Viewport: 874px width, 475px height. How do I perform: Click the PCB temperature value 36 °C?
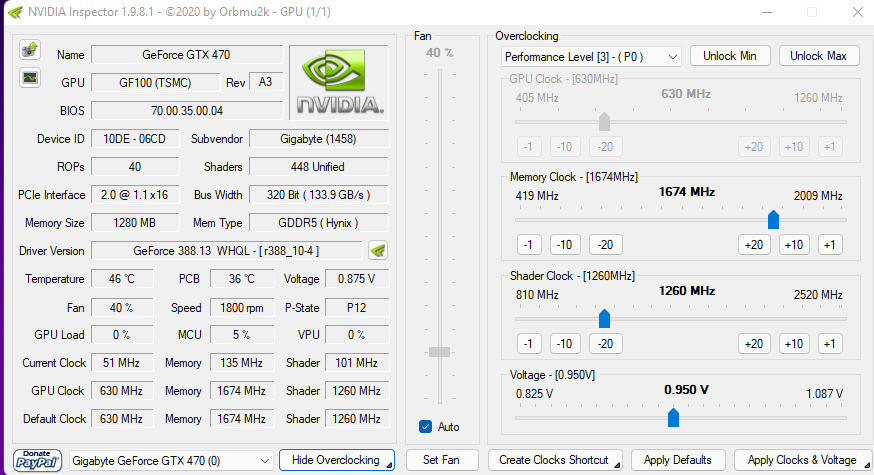242,279
